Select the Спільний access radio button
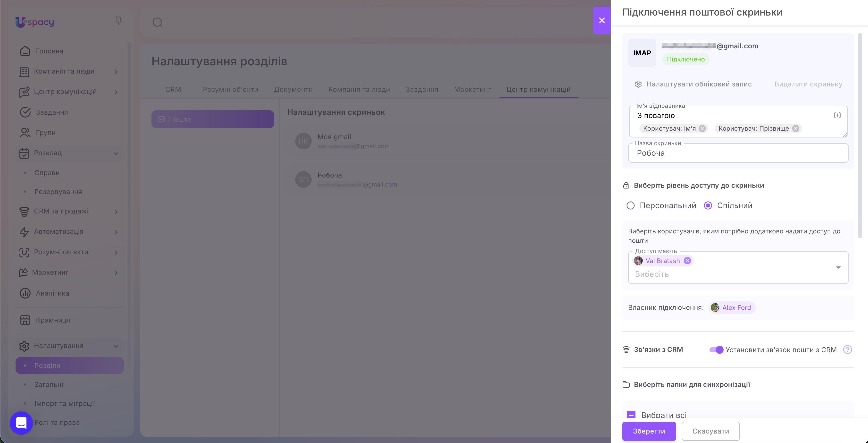Screen dimensions: 868x443 pos(708,206)
